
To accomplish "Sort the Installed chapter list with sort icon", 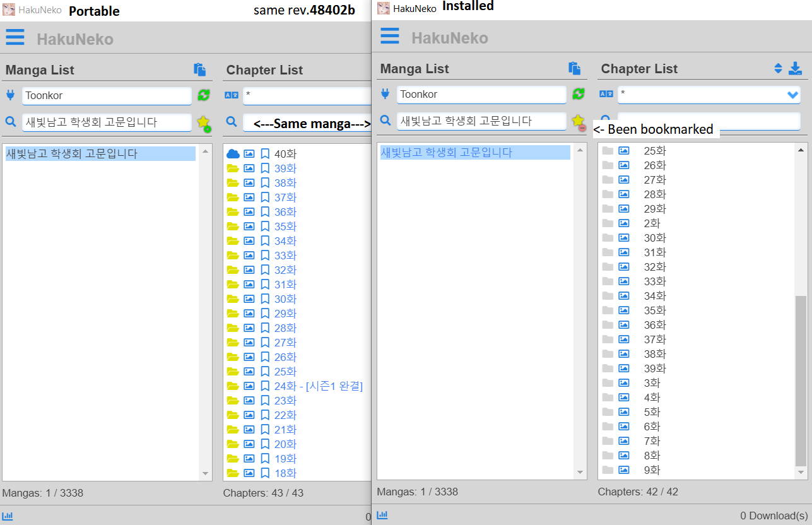I will point(778,68).
